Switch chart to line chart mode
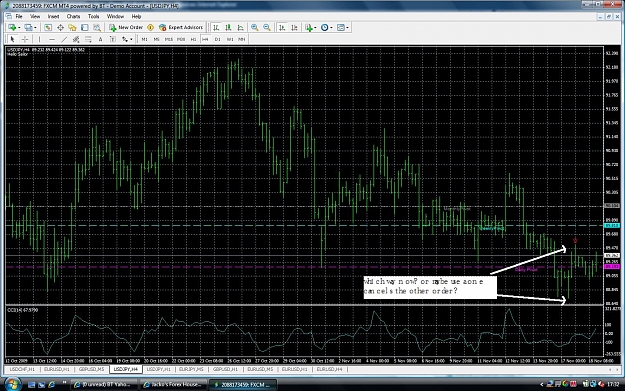This screenshot has width=625, height=391. point(240,28)
